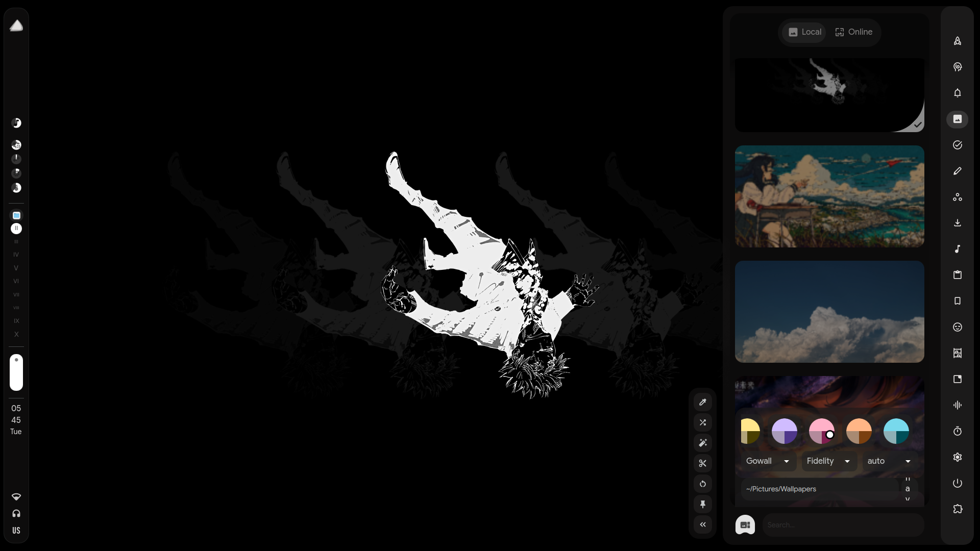This screenshot has width=980, height=551.
Task: Switch to the Online tab
Action: 854,32
